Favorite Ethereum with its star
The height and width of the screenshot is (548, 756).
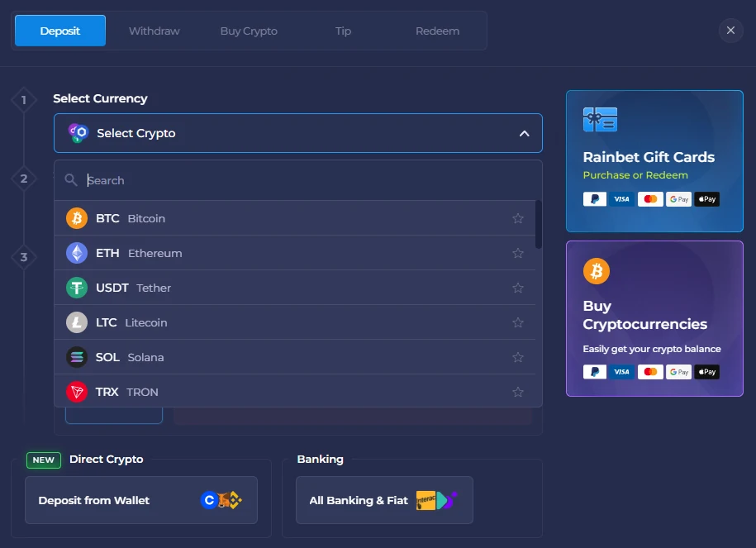[x=518, y=253]
